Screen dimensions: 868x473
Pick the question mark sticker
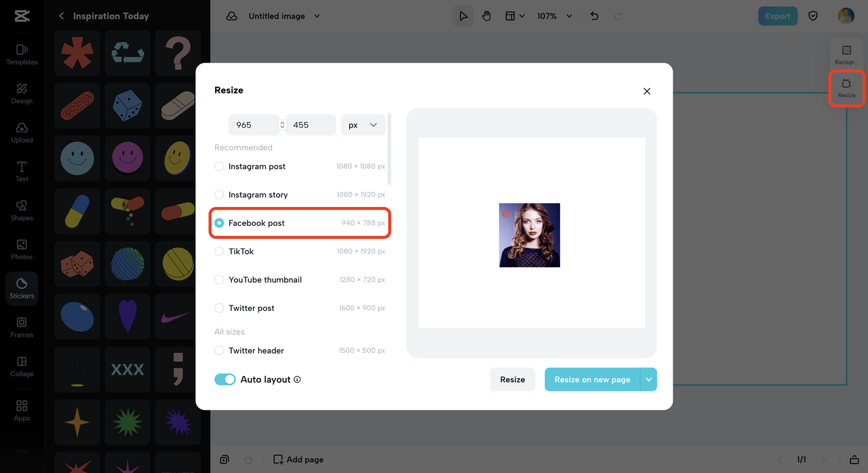(178, 53)
